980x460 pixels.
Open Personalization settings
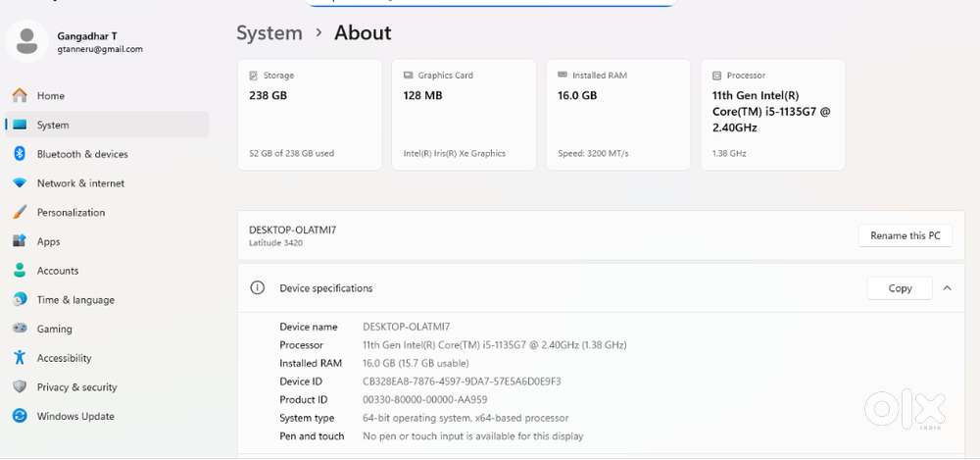[107, 212]
